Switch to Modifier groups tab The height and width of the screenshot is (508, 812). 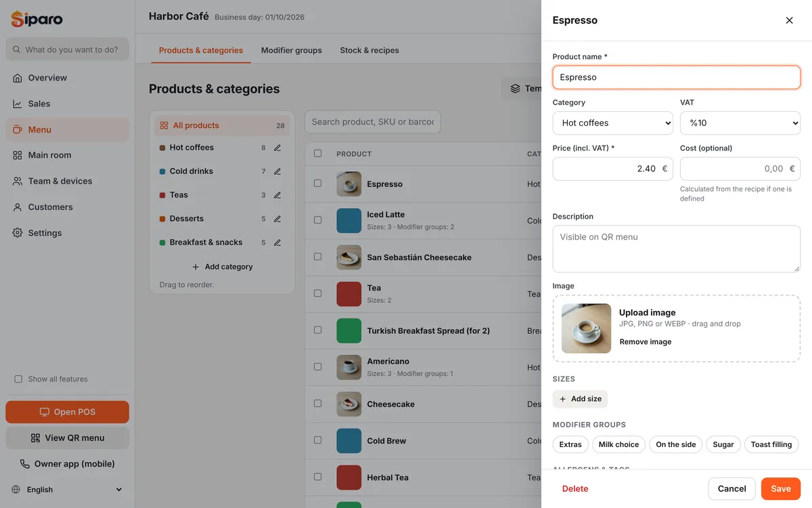point(292,50)
